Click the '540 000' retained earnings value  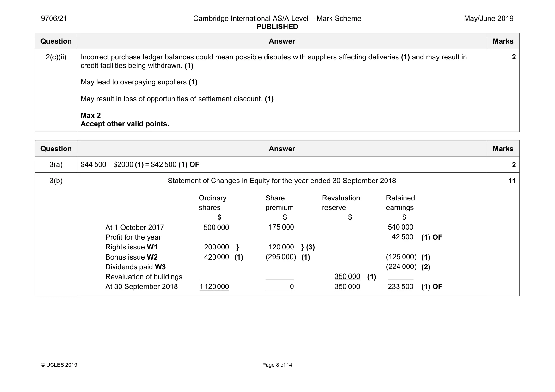(400, 227)
